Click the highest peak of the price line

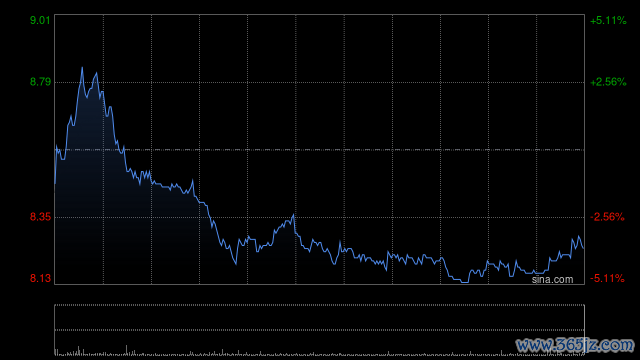82,68
